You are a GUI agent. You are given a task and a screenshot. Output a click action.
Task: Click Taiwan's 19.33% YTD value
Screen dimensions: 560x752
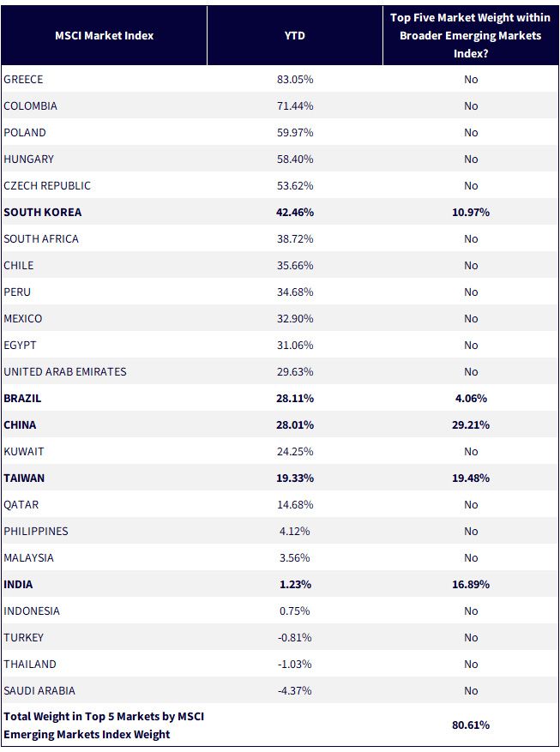pyautogui.click(x=295, y=478)
